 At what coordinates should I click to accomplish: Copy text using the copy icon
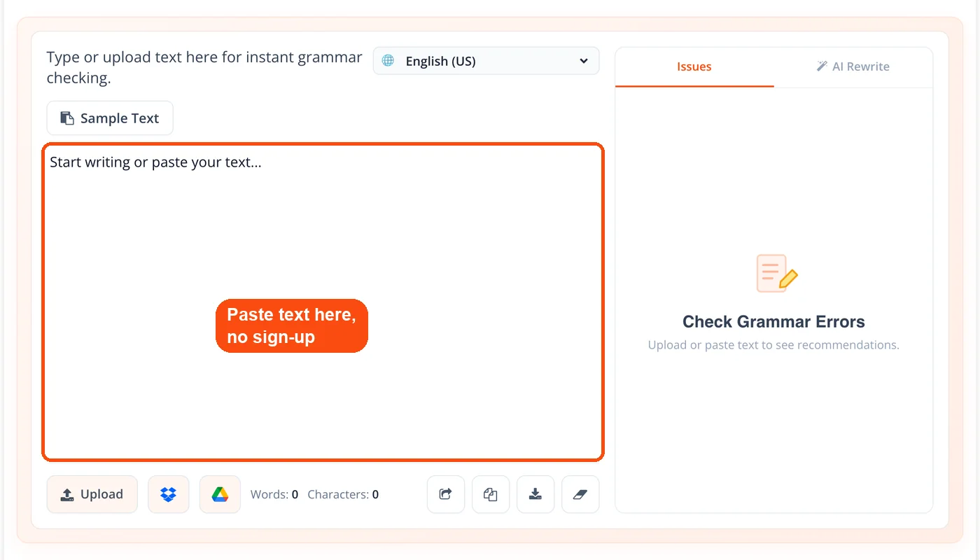click(491, 494)
